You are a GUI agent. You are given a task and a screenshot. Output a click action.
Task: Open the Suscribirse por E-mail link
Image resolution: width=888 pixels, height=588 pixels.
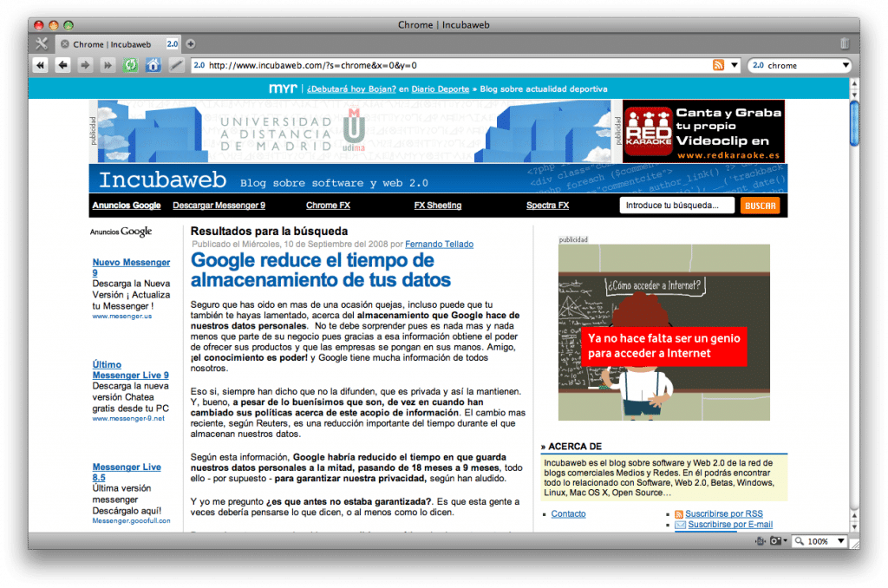[x=730, y=525]
